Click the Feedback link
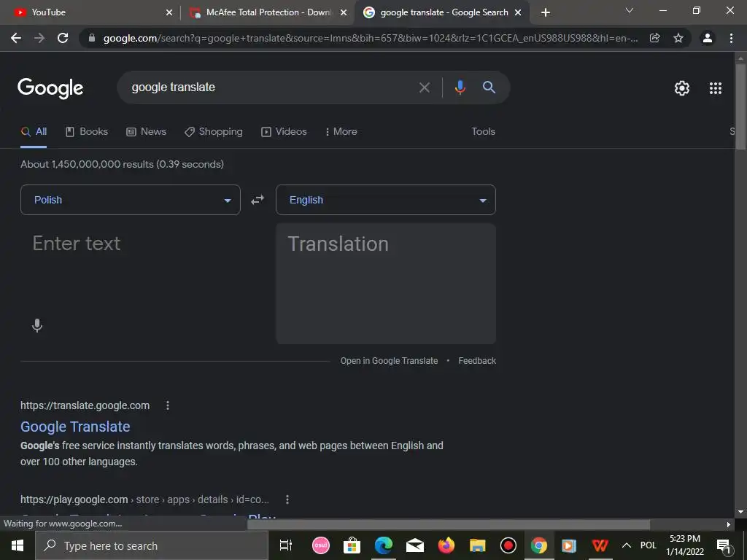Screen dimensions: 747x560 pyautogui.click(x=477, y=361)
